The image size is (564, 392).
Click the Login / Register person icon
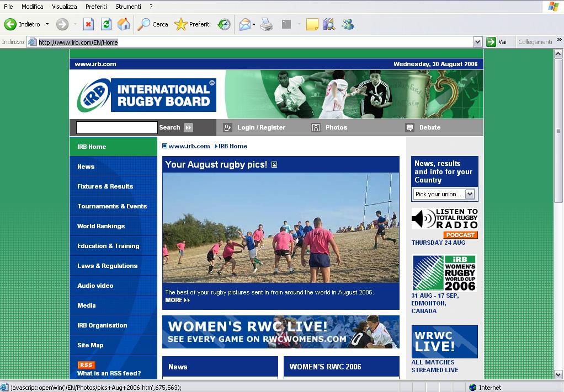(227, 127)
